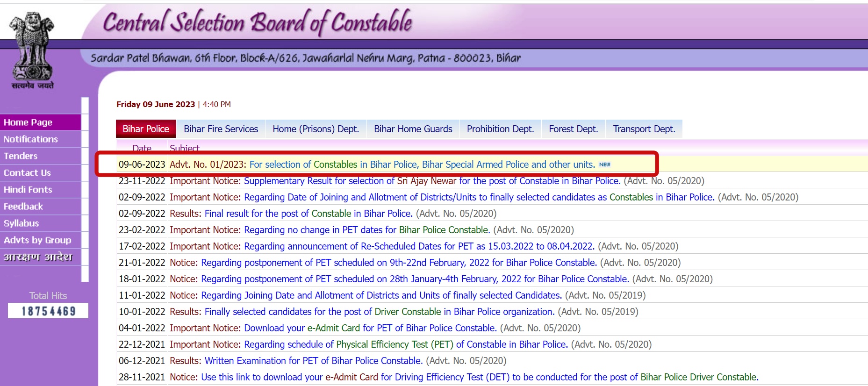Open Download e-Admit Card for PET link
The image size is (868, 386).
(370, 328)
